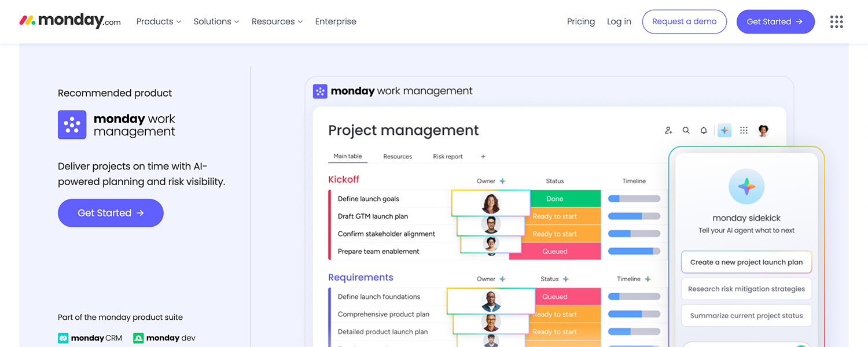Select Summarize current project status

click(746, 316)
